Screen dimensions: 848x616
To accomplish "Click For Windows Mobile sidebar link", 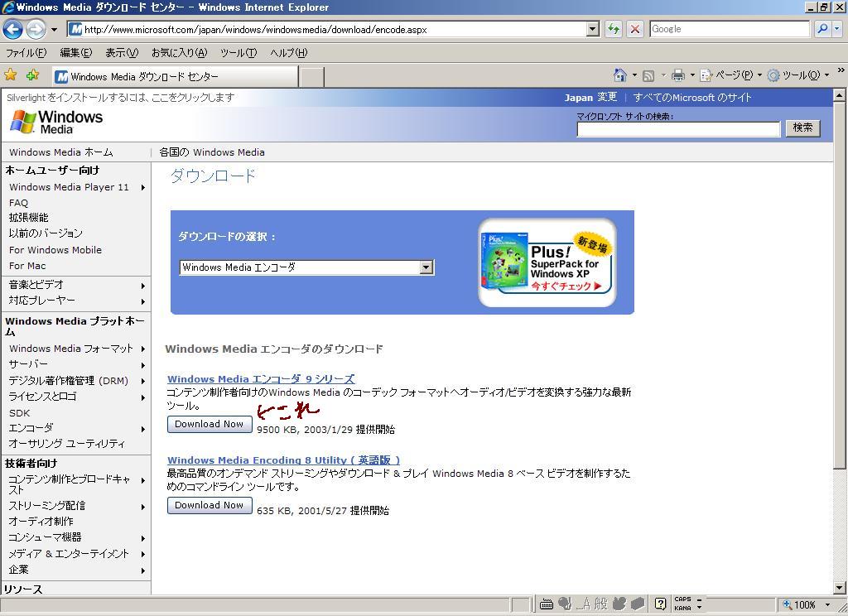I will click(x=55, y=250).
